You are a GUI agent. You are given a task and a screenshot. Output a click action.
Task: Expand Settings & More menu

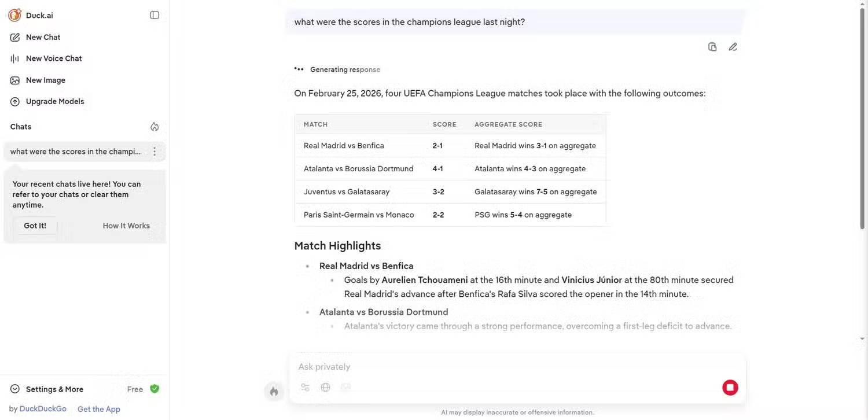(54, 389)
